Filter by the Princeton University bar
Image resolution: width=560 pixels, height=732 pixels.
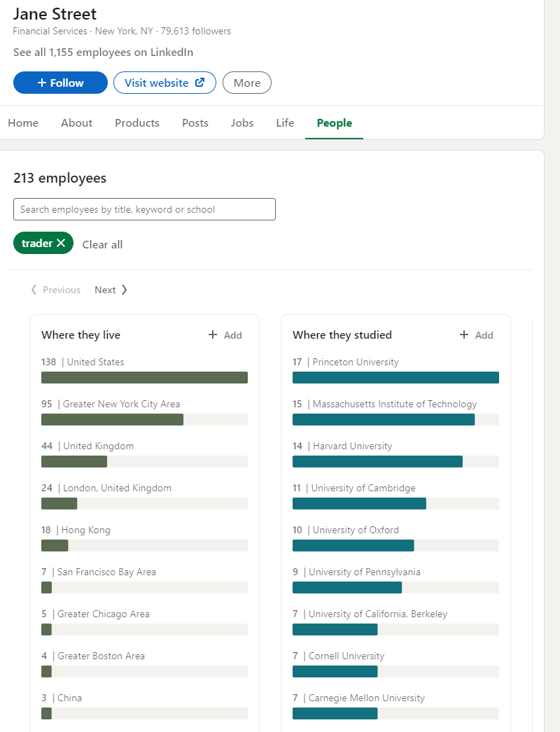[395, 377]
